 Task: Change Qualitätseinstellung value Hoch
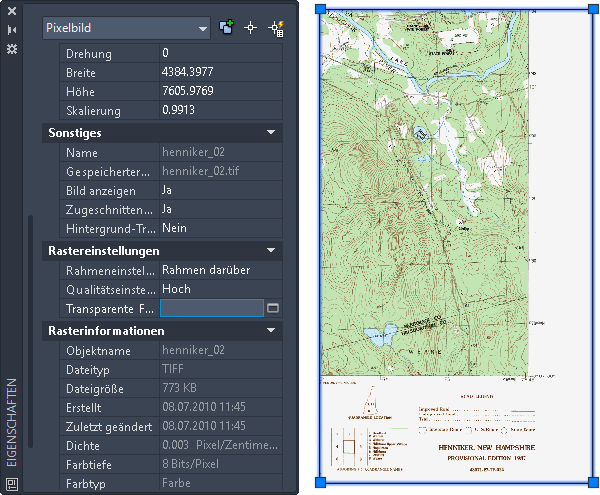point(221,289)
